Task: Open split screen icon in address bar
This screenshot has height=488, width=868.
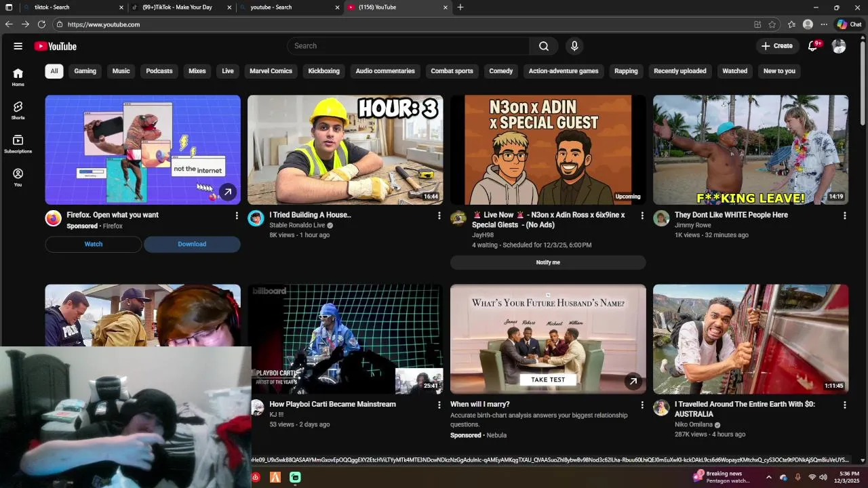Action: 757,24
